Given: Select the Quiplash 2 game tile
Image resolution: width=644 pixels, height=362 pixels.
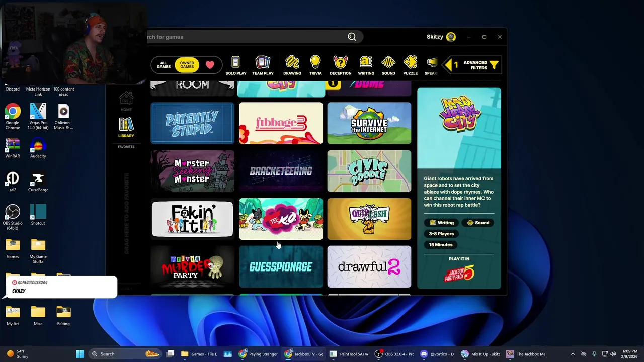Looking at the screenshot, I should click(369, 219).
